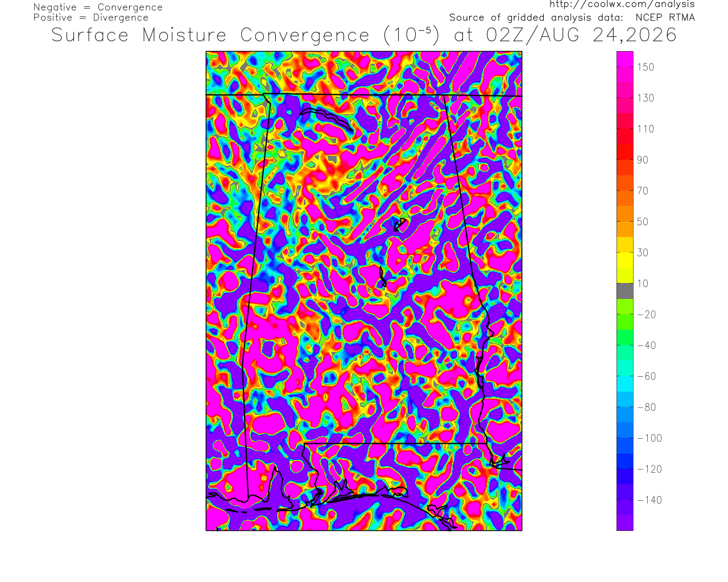Click the cyan -60 band on the legend
728x582 pixels.
pyautogui.click(x=625, y=376)
